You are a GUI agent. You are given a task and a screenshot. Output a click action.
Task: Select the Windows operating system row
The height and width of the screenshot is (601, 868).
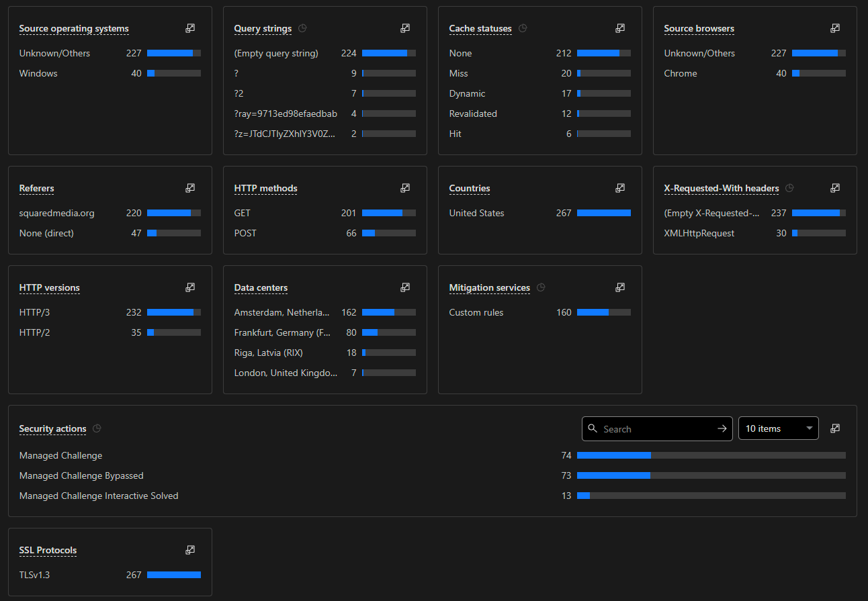click(110, 73)
